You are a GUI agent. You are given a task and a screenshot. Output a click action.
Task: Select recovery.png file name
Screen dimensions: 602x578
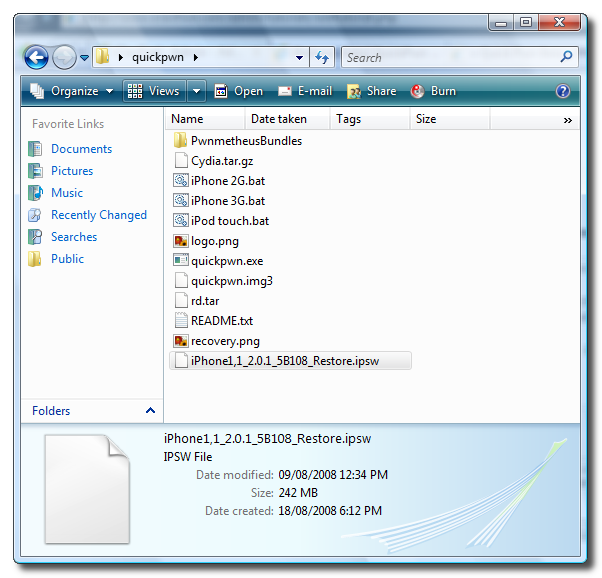point(225,341)
